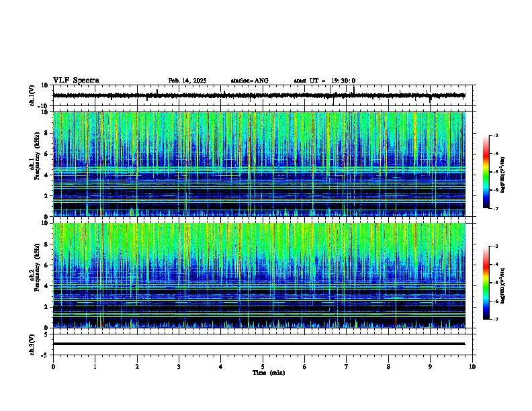
Task: Click the "VLF Spectra" plot title
Action: coord(76,81)
